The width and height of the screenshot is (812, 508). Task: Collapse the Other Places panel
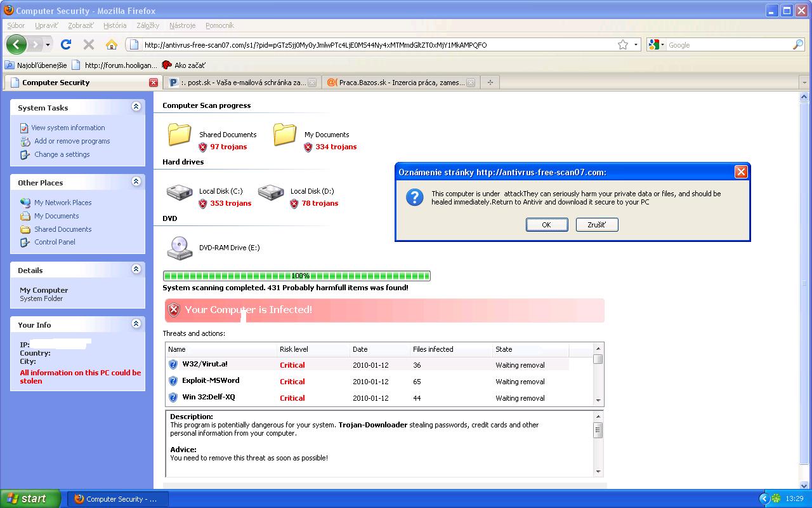tap(136, 182)
